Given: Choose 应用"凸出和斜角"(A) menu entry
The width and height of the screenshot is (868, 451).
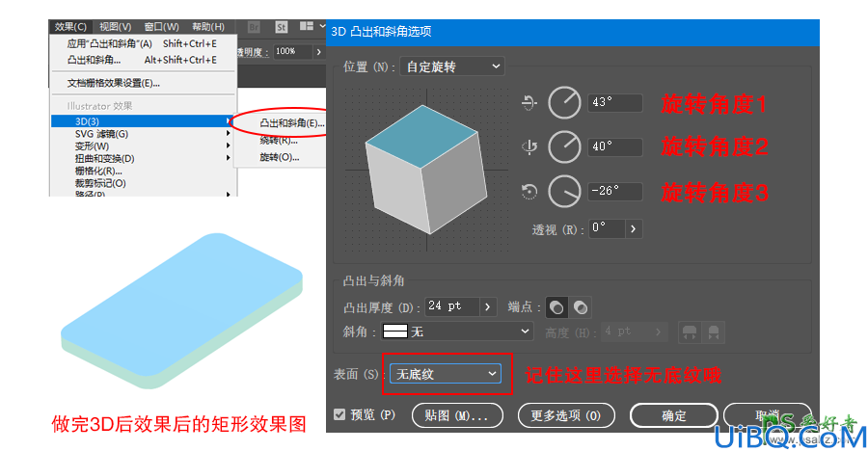Looking at the screenshot, I should click(x=143, y=43).
